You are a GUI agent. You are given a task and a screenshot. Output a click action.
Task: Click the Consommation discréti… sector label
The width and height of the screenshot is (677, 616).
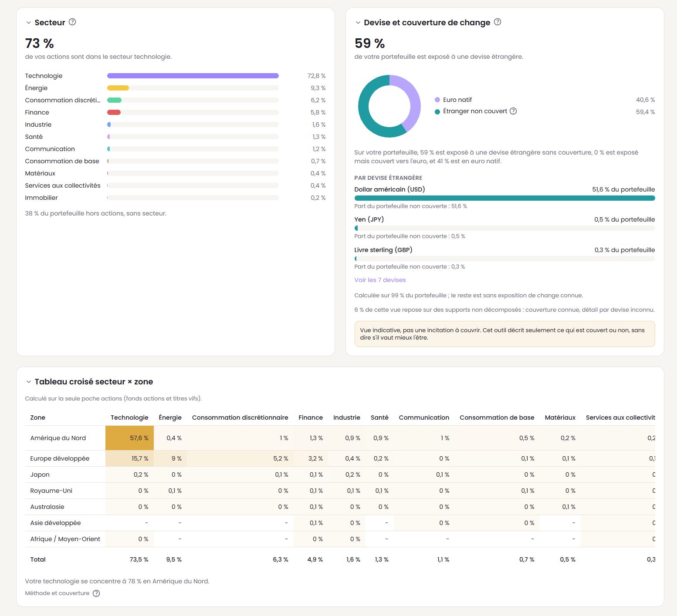pyautogui.click(x=63, y=100)
